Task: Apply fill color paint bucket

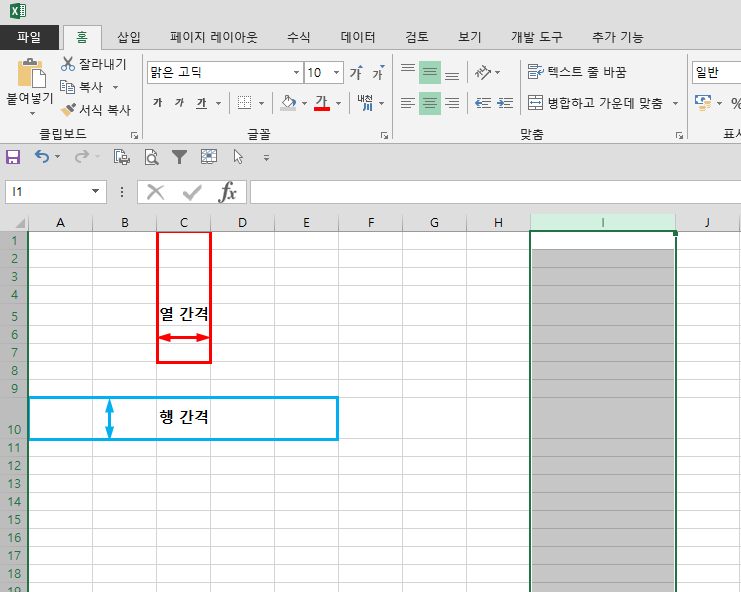Action: click(x=288, y=103)
